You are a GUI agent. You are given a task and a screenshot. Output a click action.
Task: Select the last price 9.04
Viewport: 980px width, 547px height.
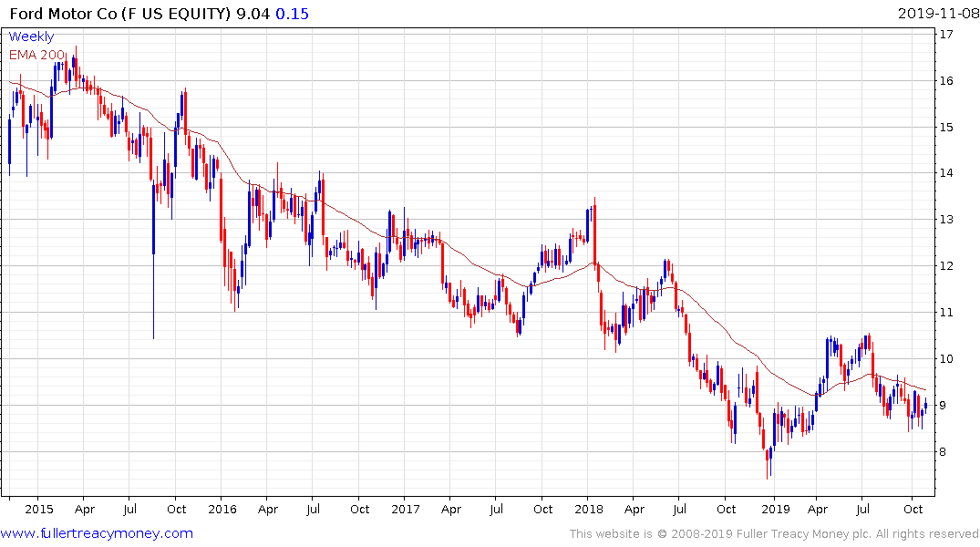point(253,14)
